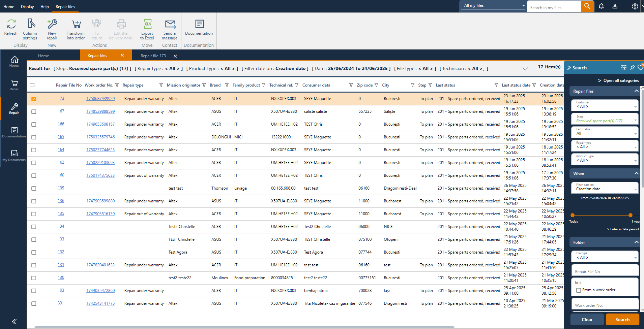Screen dimensions: 644x329
Task: Collapse the left sidebar with double chevron
Action: 14,322
